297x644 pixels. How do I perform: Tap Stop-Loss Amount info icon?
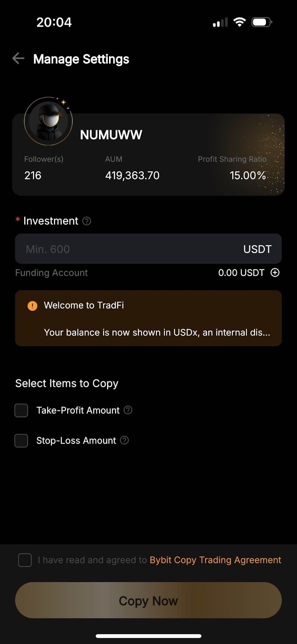125,440
